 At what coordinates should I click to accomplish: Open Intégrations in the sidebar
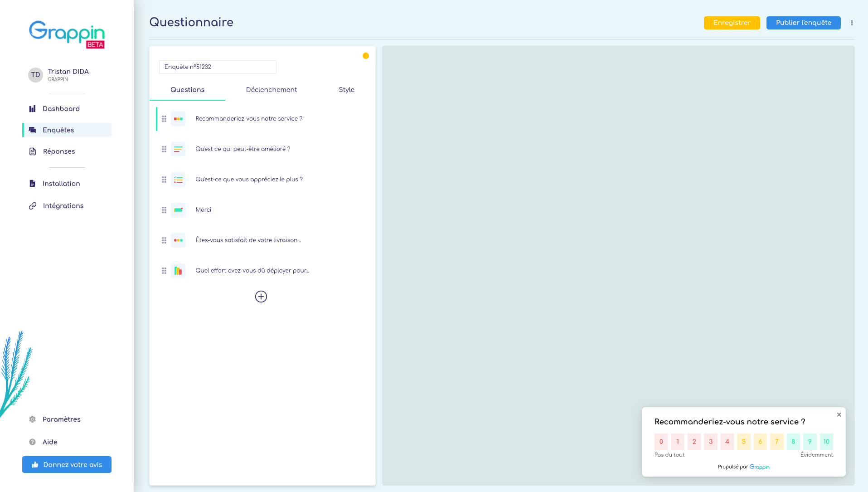(67, 206)
